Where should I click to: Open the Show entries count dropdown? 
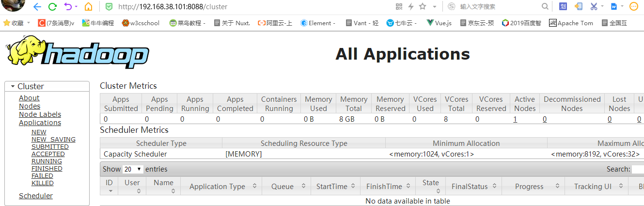coord(133,169)
